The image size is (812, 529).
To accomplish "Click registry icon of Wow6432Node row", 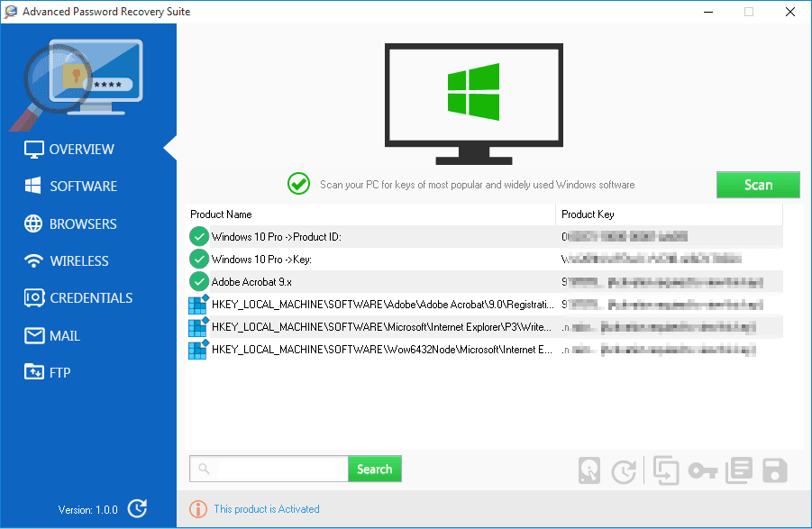I will (x=198, y=350).
